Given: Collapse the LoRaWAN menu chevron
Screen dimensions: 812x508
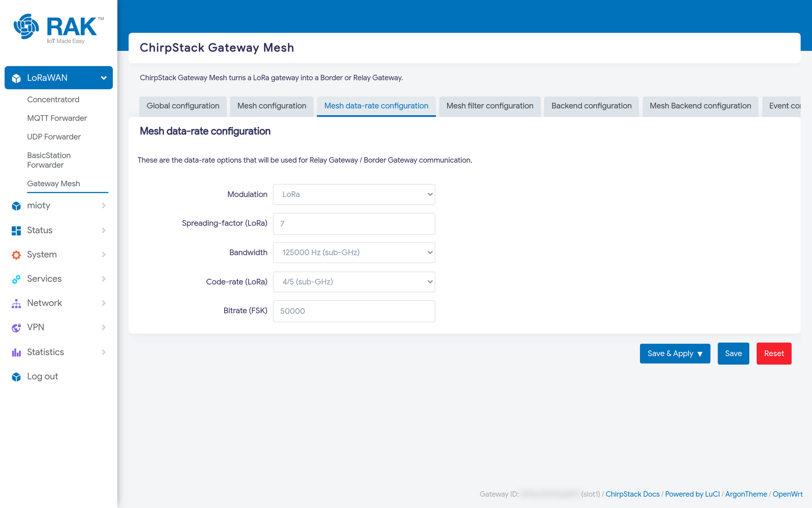Looking at the screenshot, I should point(103,78).
